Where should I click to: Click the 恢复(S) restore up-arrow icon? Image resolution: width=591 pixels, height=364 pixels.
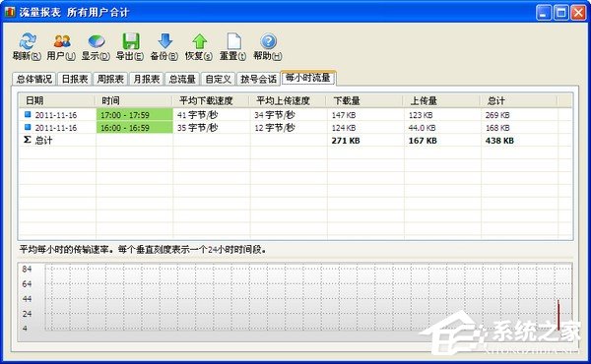(x=199, y=41)
